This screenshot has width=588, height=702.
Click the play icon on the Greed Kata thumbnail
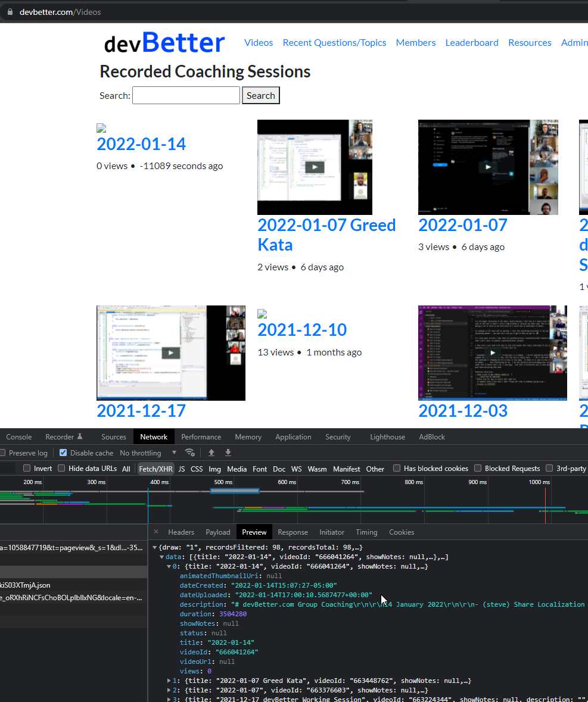[x=315, y=167]
